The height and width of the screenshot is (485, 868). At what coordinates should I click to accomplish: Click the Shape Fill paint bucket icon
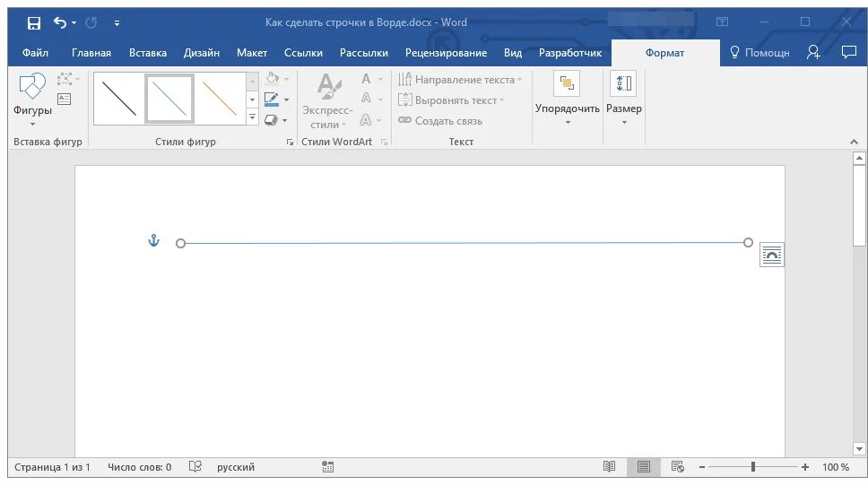(x=272, y=78)
